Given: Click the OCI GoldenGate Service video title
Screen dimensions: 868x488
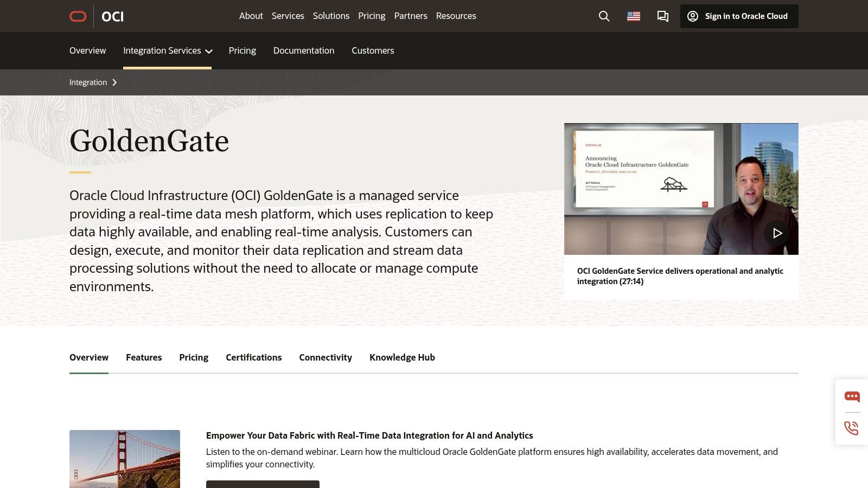Looking at the screenshot, I should tap(680, 276).
